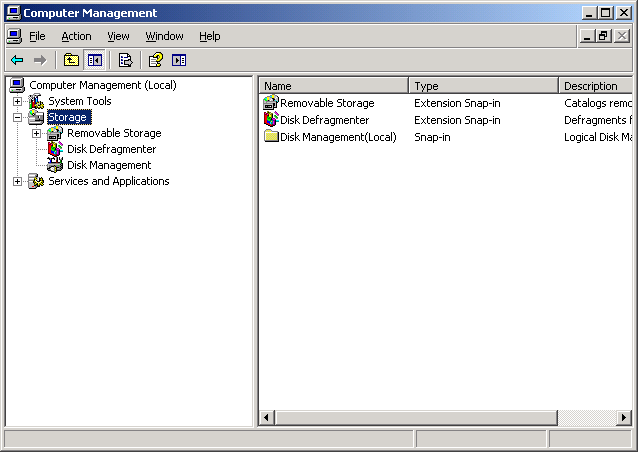Toggle the Show/Hide Console Tree button
Image resolution: width=638 pixels, height=452 pixels.
[94, 60]
